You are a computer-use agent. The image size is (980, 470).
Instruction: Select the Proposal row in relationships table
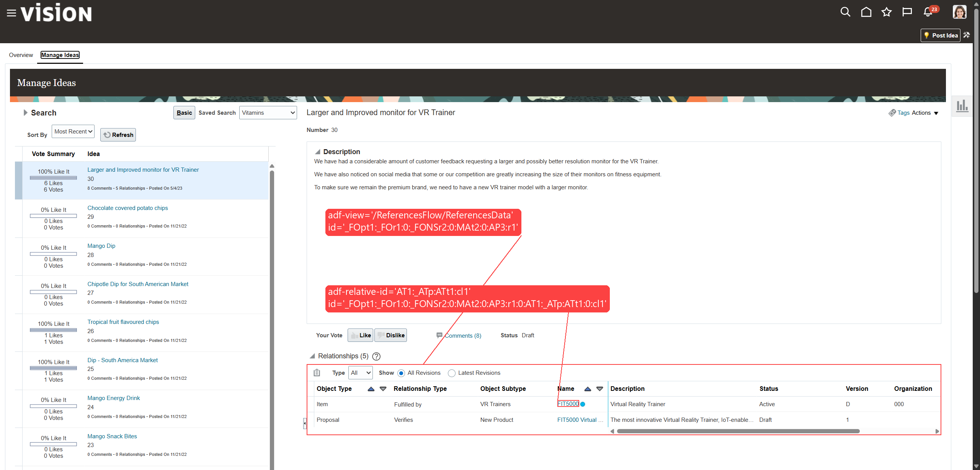624,420
